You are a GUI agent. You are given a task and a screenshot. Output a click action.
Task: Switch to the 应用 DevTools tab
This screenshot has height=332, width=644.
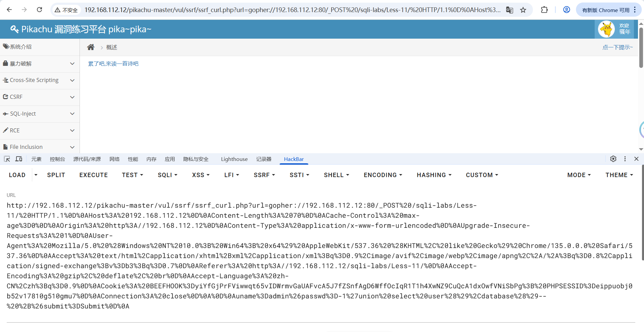(170, 159)
